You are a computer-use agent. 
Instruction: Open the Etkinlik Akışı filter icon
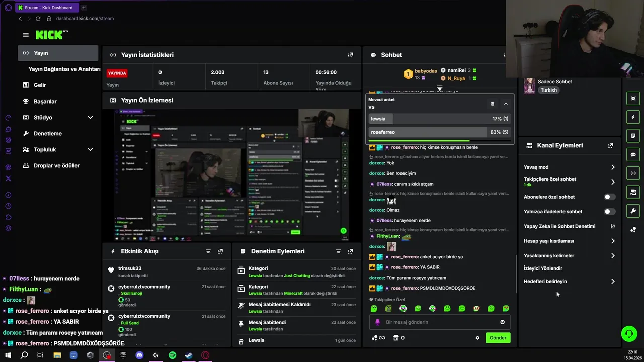click(208, 251)
